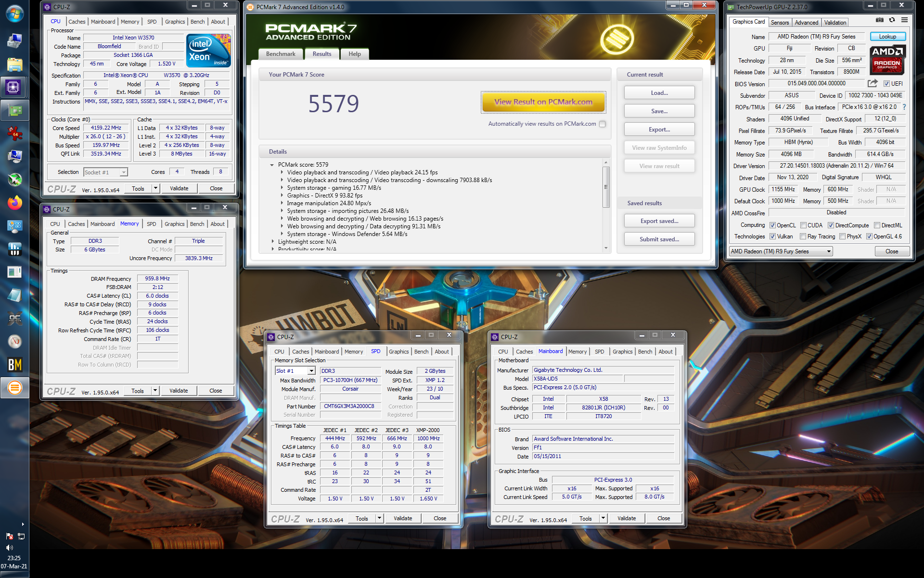Click the volume speaker tray icon
Viewport: 924px width, 578px height.
pos(10,548)
